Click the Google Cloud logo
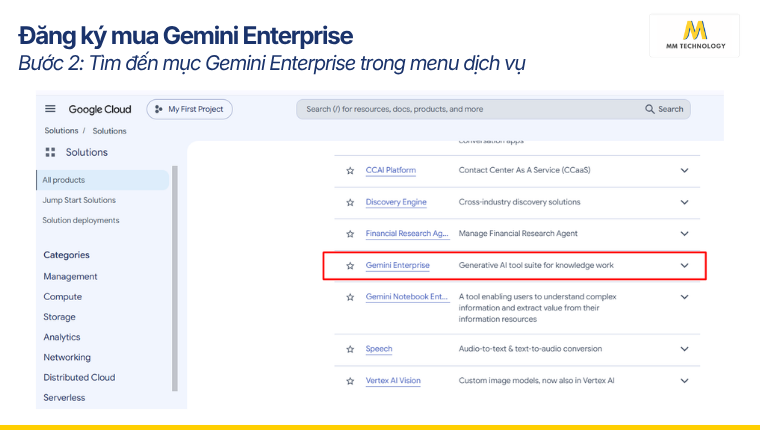This screenshot has width=760, height=430. 100,109
